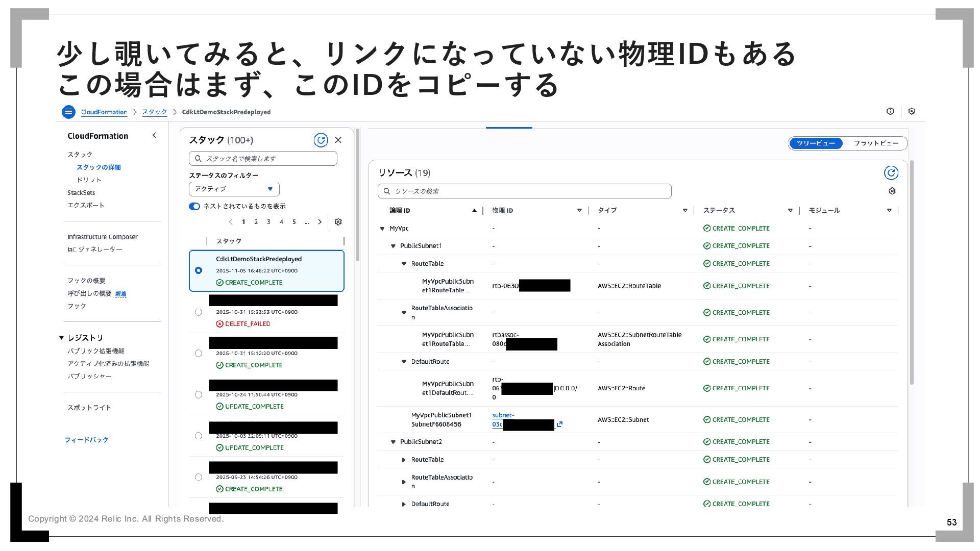Switch to the フラットビュー view
The height and width of the screenshot is (551, 980).
[x=876, y=143]
